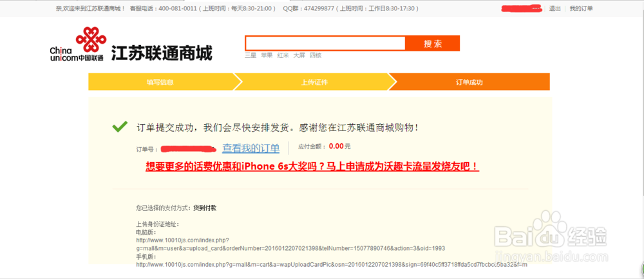Select the 四核 hot keyword
Screen dimensions: 644x279
316,55
